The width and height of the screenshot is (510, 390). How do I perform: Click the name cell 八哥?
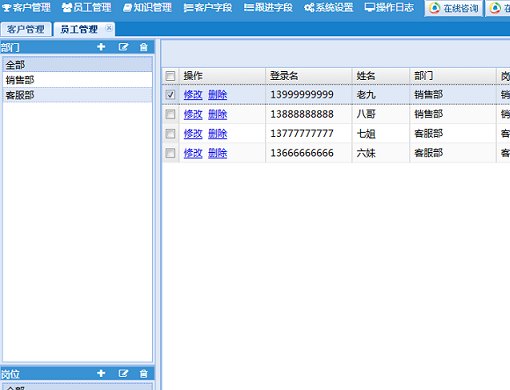[380, 114]
